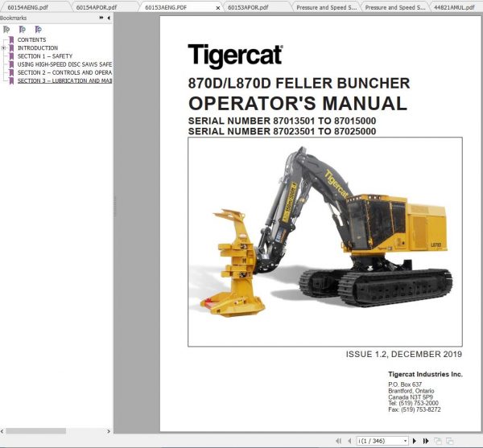Image resolution: width=483 pixels, height=448 pixels.
Task: Switch to 60154APOR.pdf tab
Action: pos(97,7)
